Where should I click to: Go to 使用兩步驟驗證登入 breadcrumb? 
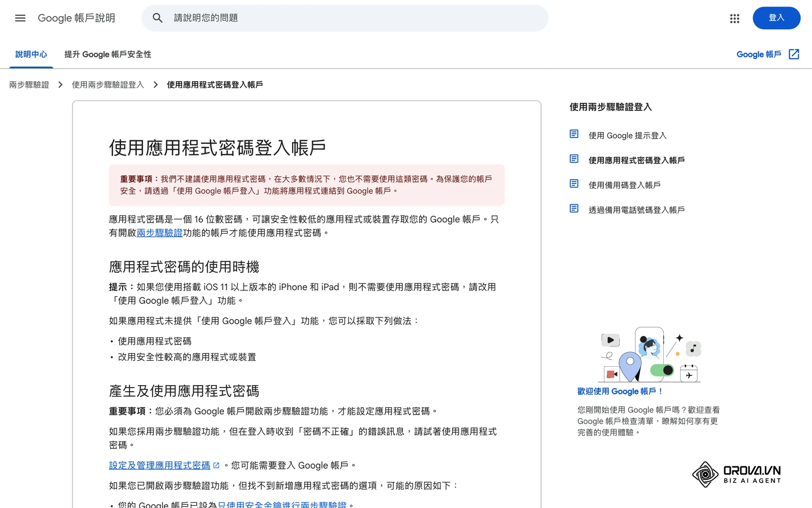point(108,85)
